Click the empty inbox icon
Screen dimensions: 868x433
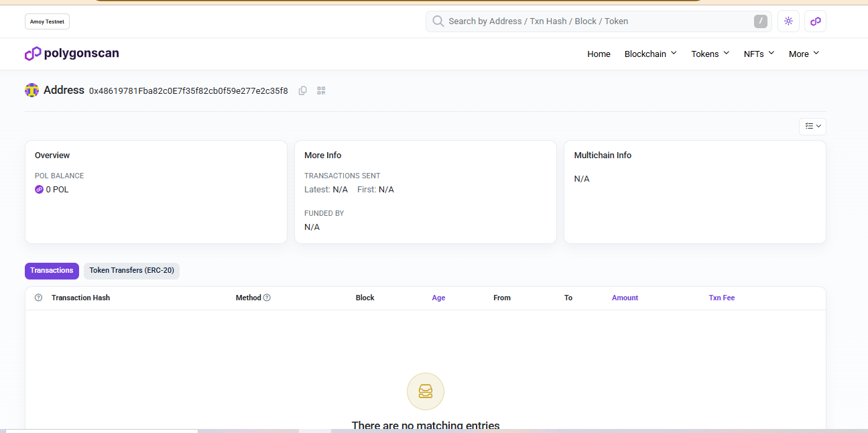(x=426, y=391)
